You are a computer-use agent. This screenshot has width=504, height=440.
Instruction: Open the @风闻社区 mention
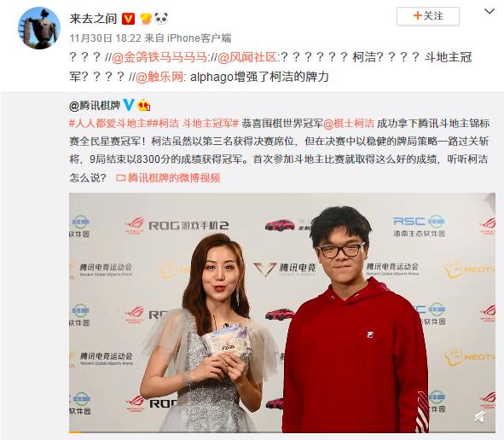coord(246,57)
